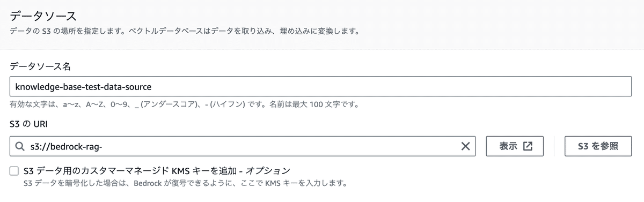This screenshot has width=644, height=202.
Task: Click the 表示 text on the button
Action: (508, 146)
